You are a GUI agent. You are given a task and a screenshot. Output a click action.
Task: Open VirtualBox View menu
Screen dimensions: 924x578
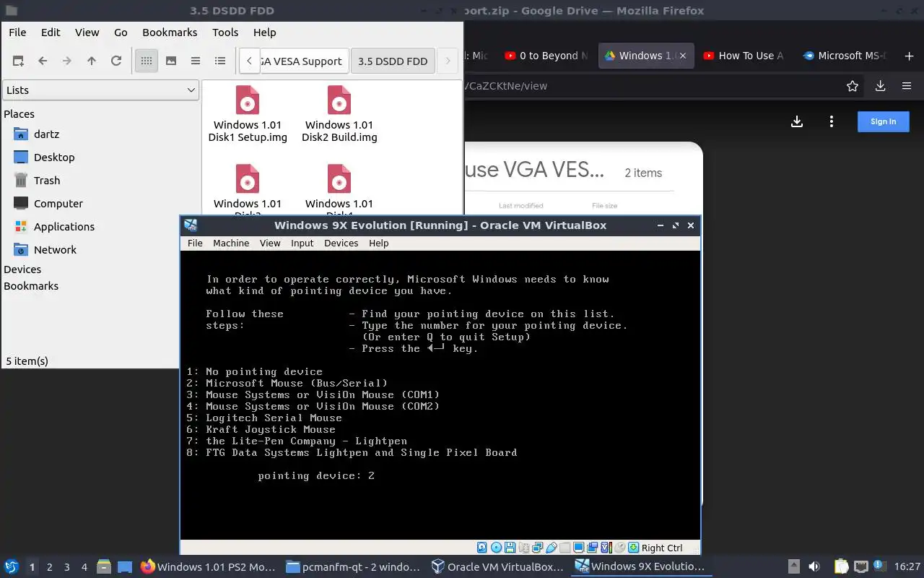(270, 243)
